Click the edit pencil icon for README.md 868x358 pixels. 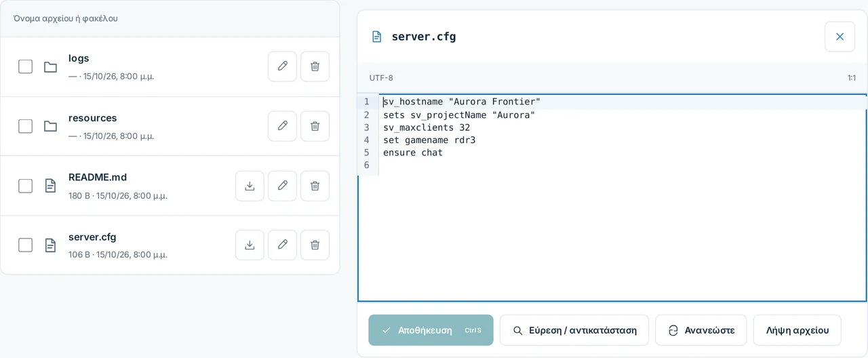282,186
